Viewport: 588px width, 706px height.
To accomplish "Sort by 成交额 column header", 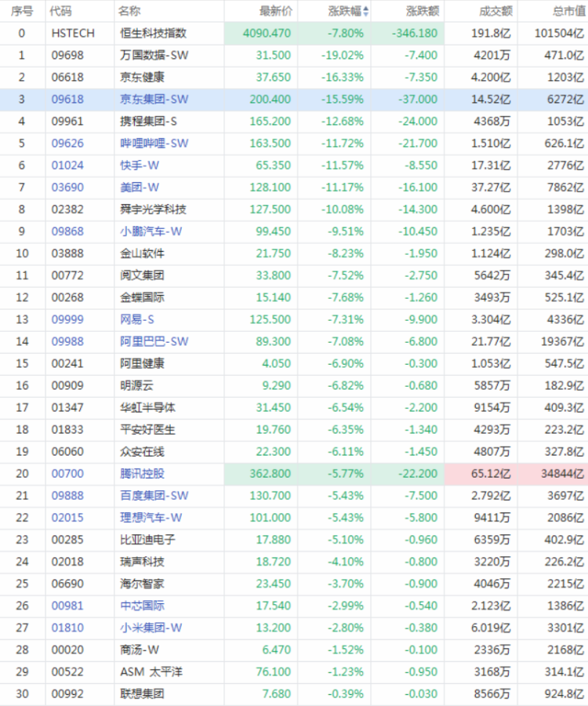I will tap(495, 11).
